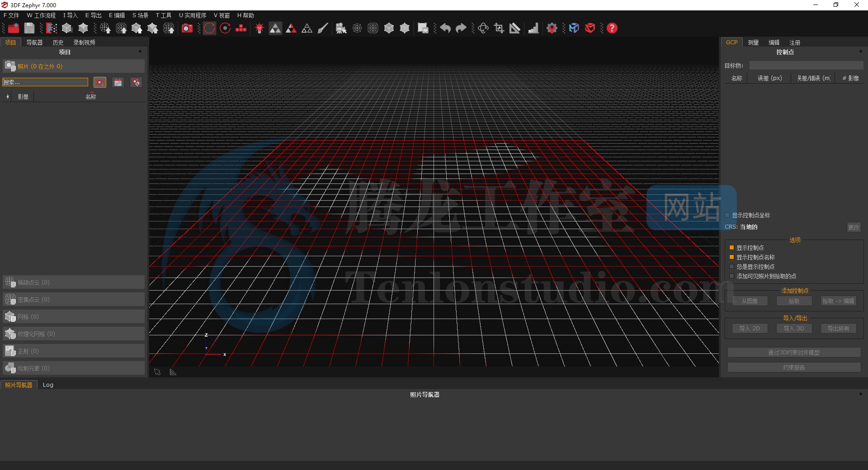The width and height of the screenshot is (868, 470).
Task: Open help with the red question mark
Action: click(612, 28)
